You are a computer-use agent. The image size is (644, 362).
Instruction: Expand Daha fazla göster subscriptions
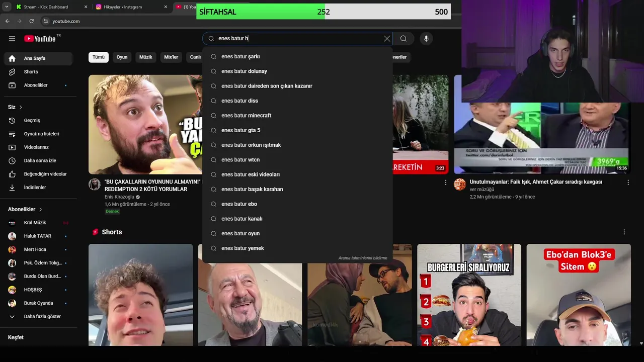(38, 317)
